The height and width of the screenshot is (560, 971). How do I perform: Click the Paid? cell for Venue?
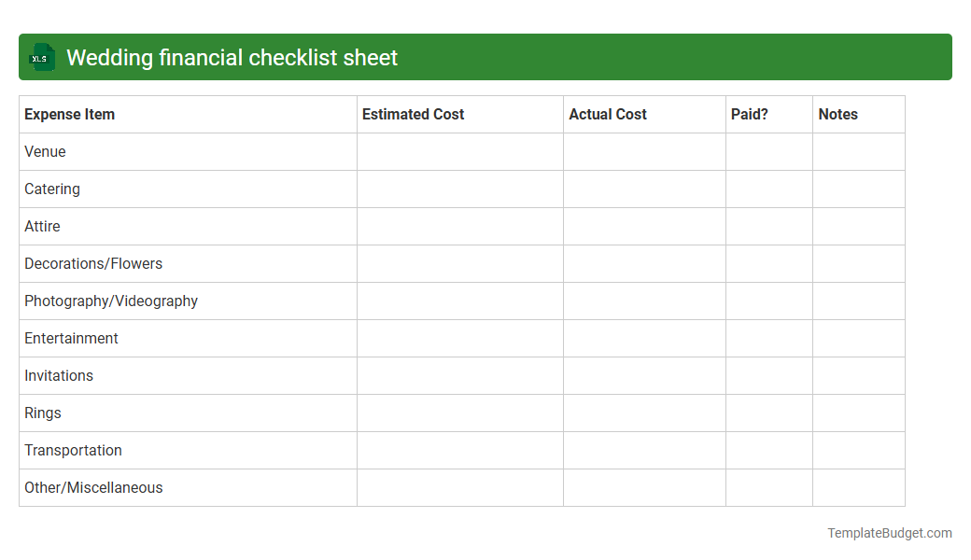click(768, 151)
